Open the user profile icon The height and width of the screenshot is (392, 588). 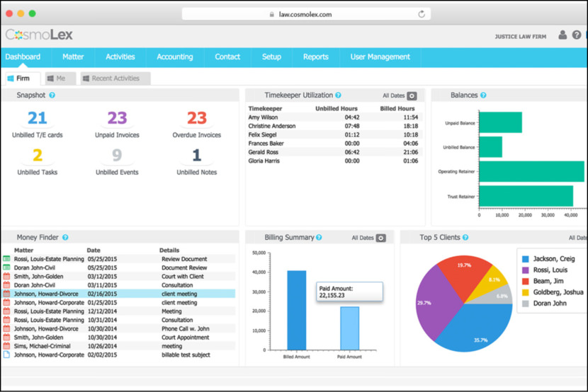coord(562,35)
